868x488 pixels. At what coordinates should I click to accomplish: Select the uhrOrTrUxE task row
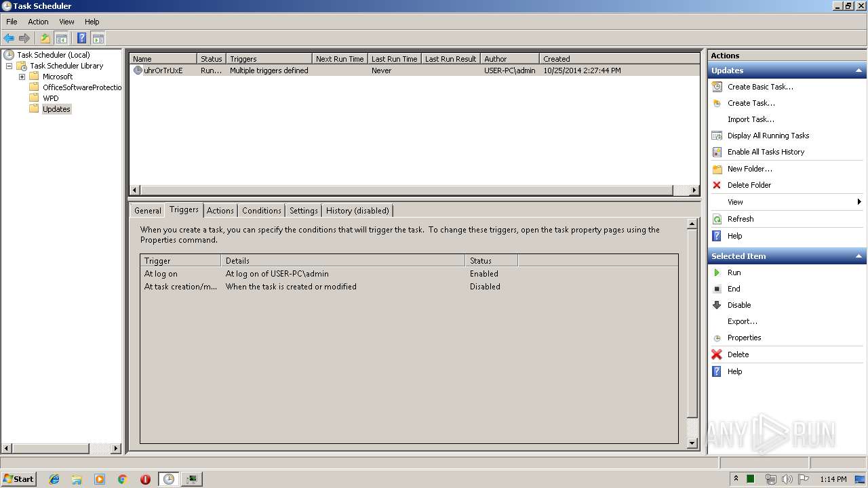(x=414, y=70)
